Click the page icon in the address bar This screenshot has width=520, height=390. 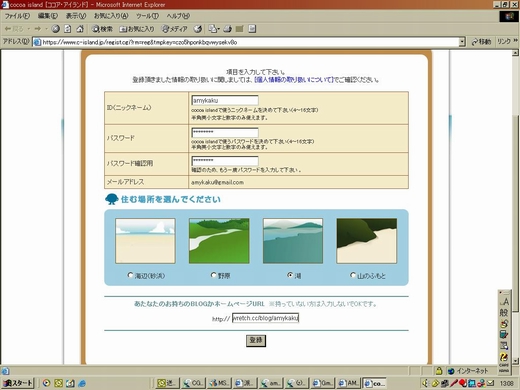tap(37, 42)
